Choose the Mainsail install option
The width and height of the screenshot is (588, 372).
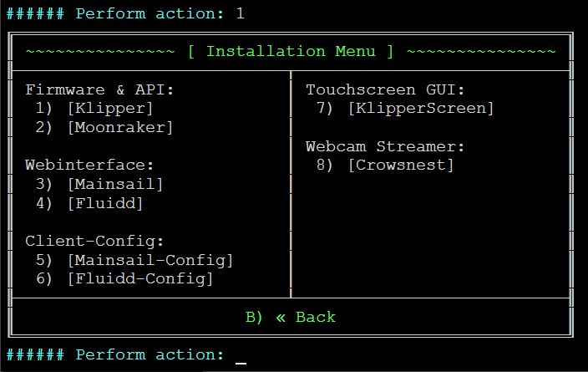click(x=115, y=184)
